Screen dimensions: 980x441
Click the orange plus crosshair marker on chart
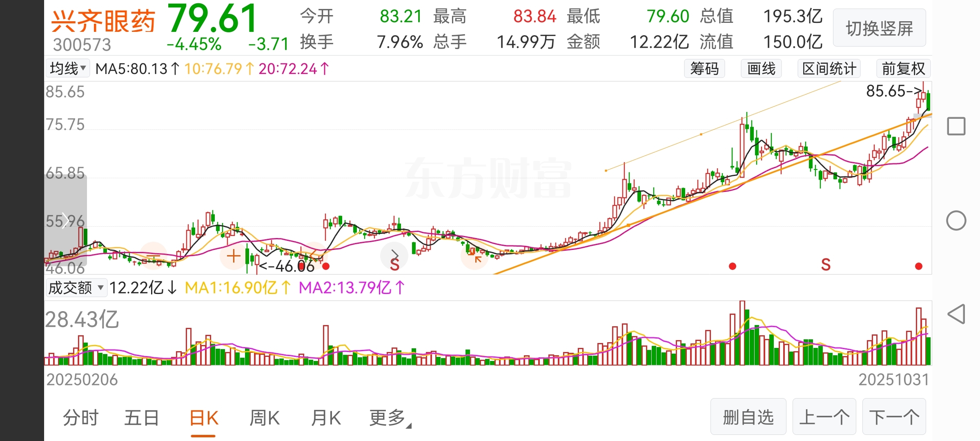pyautogui.click(x=233, y=256)
